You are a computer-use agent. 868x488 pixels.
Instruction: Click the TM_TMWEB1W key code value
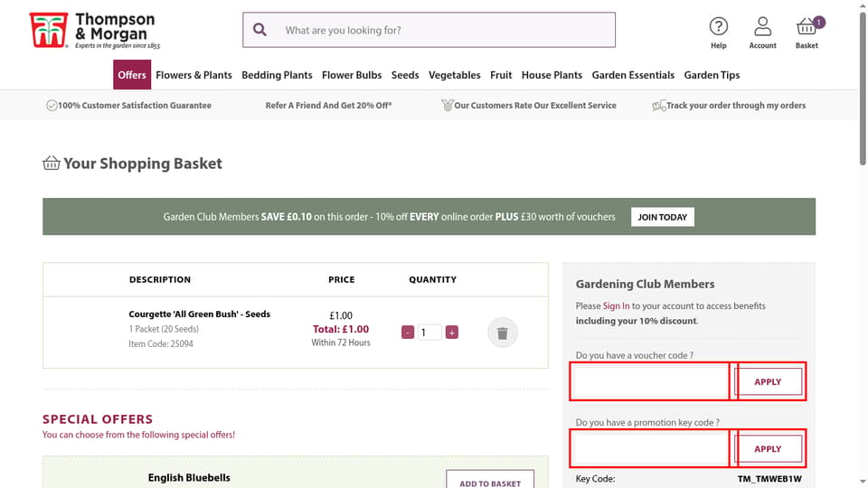769,479
